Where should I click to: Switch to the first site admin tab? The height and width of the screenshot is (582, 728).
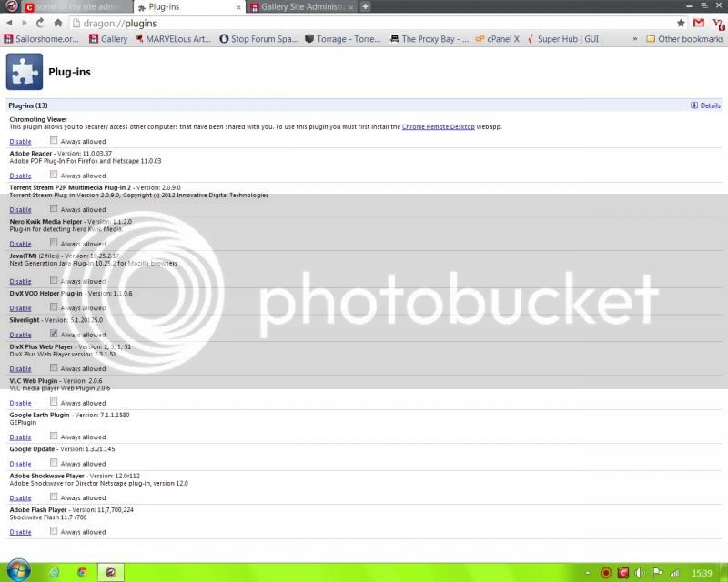click(x=77, y=7)
